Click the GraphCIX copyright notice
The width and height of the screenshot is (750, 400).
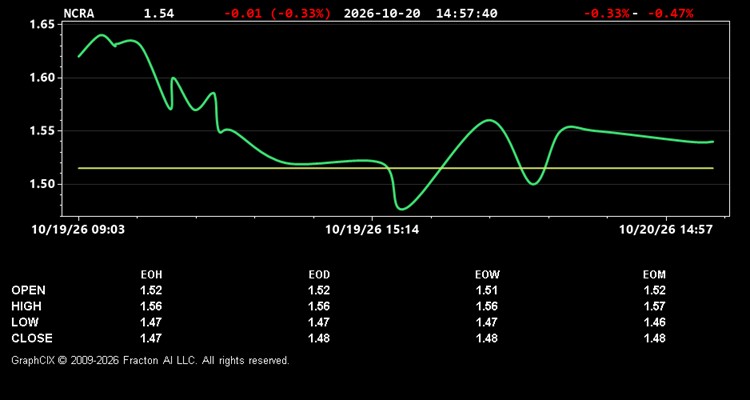pos(150,360)
